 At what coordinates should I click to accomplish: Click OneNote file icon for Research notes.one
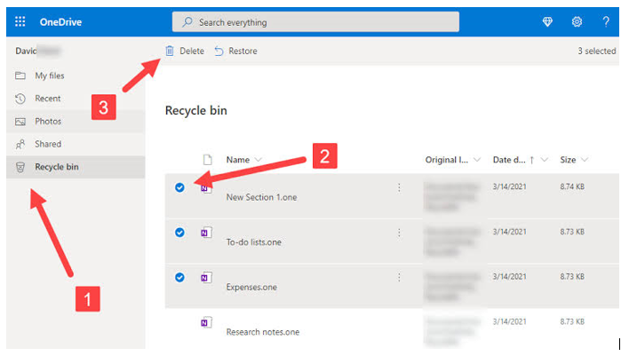(206, 322)
